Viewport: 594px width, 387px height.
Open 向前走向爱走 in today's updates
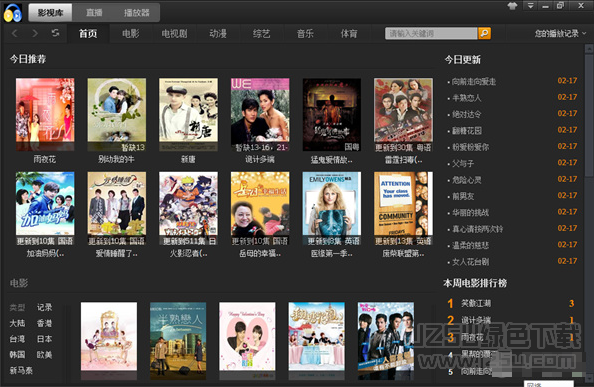coord(474,81)
